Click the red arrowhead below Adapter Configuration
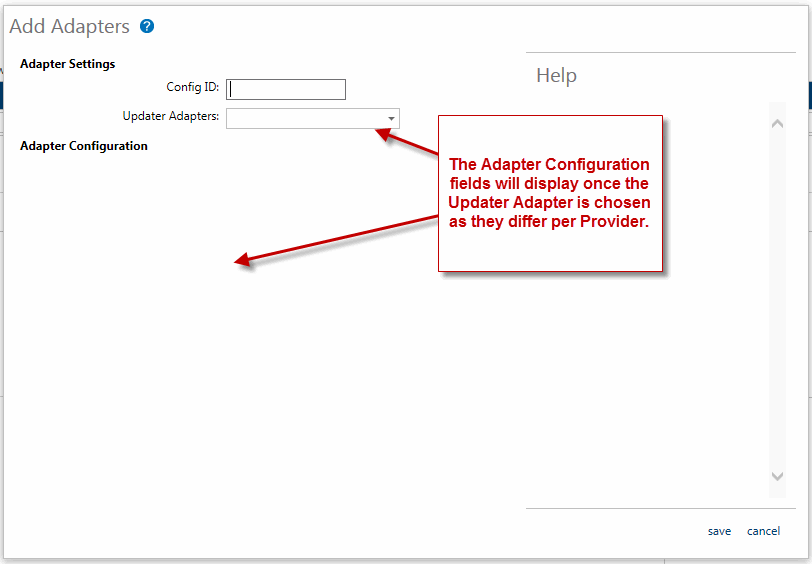 pyautogui.click(x=243, y=262)
